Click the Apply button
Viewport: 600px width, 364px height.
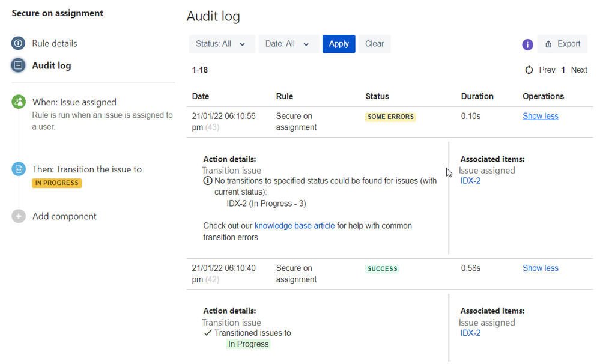click(x=339, y=44)
